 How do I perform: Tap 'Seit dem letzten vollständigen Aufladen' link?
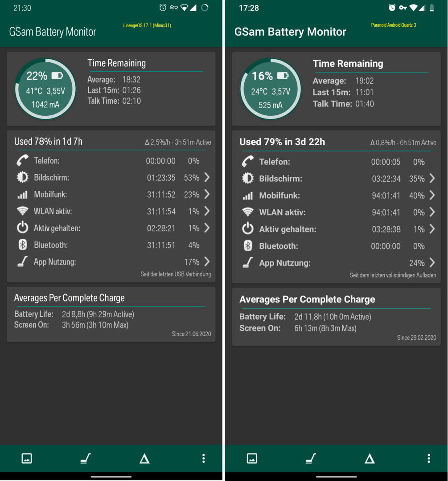pyautogui.click(x=393, y=275)
